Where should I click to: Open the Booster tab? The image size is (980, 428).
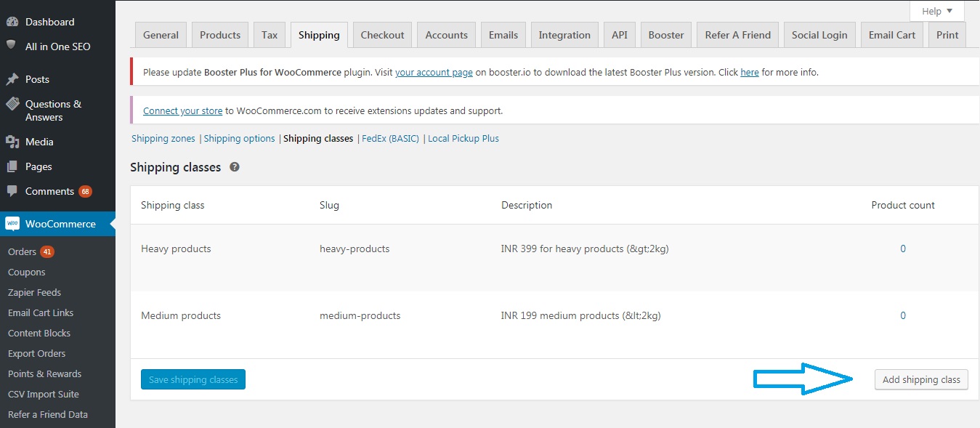point(666,35)
